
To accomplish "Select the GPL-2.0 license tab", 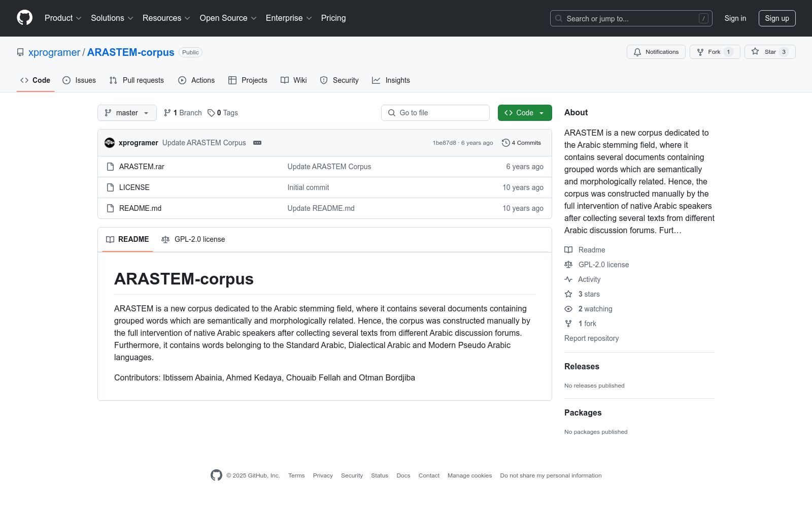I will [193, 239].
